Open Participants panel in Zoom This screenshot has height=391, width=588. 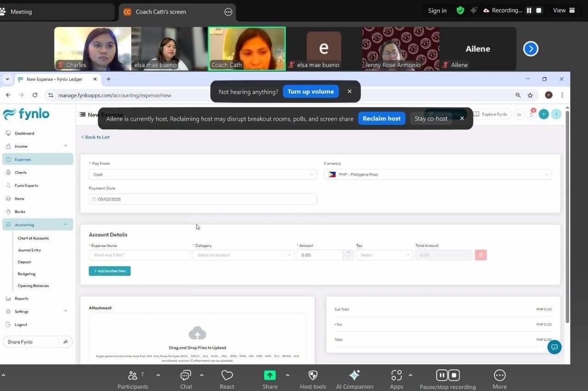(x=133, y=380)
